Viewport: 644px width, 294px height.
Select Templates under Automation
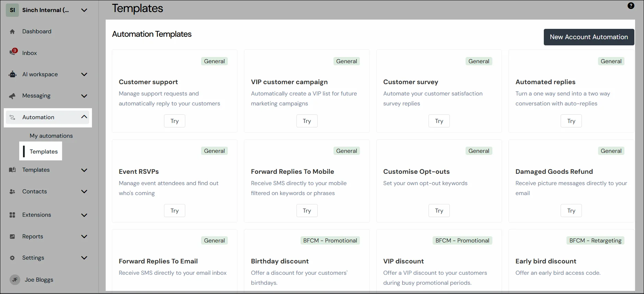44,152
